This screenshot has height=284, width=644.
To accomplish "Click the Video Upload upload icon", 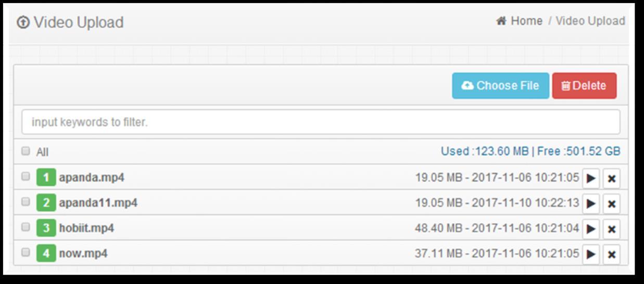I will (x=23, y=22).
